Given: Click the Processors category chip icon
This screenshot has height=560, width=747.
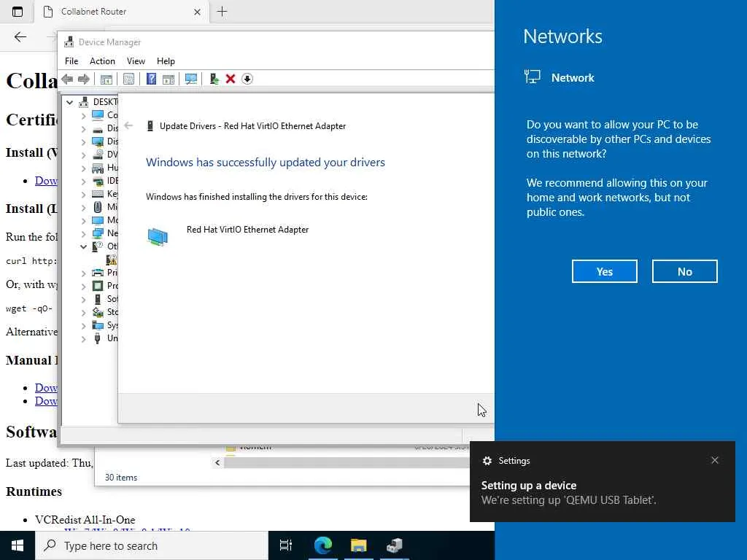Looking at the screenshot, I should (98, 286).
